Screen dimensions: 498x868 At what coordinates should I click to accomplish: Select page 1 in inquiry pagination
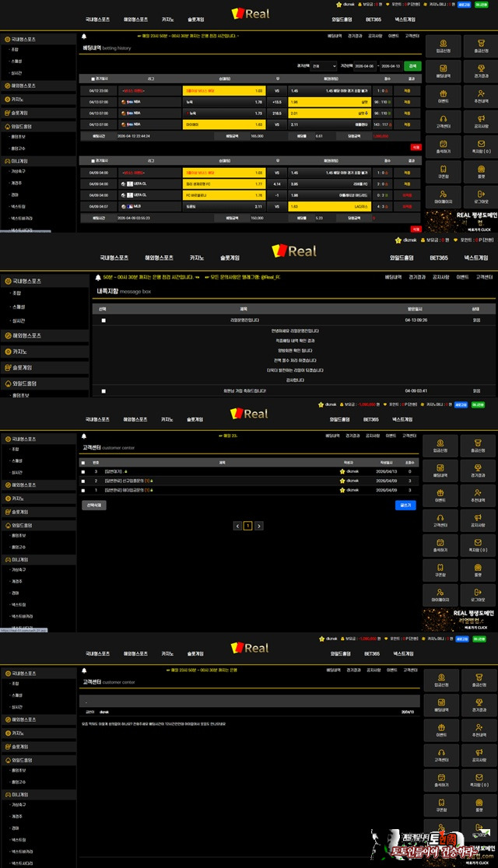(248, 526)
